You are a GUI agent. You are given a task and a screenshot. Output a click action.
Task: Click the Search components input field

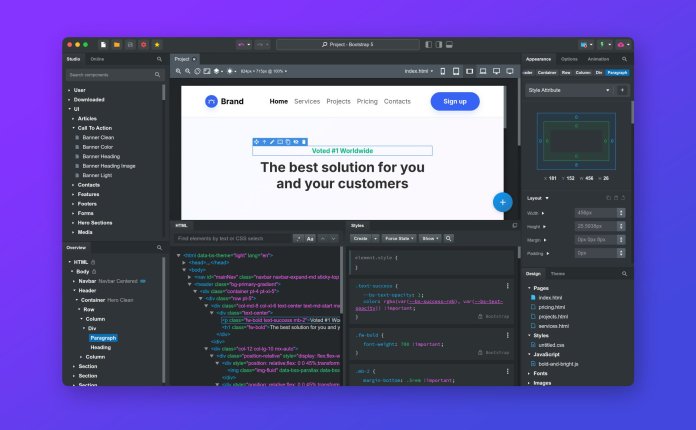pyautogui.click(x=115, y=75)
